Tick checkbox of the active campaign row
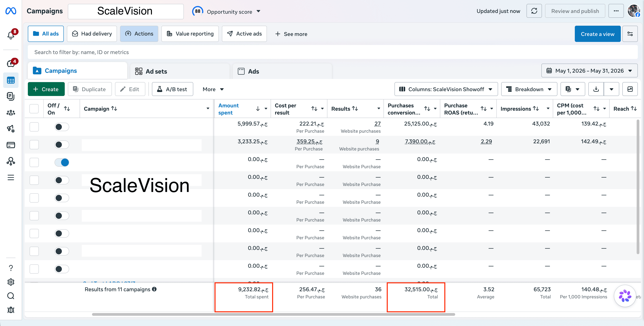Viewport: 644px width, 326px height. pyautogui.click(x=34, y=162)
